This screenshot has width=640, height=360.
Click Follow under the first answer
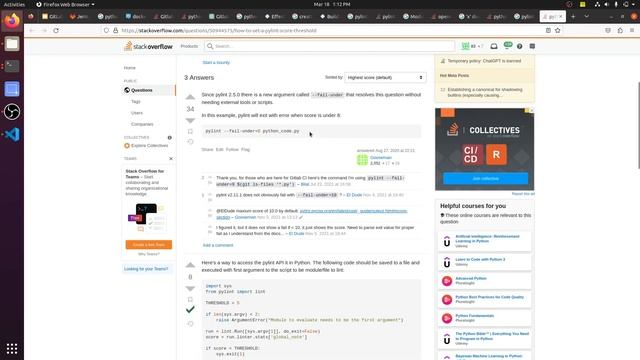(x=232, y=149)
